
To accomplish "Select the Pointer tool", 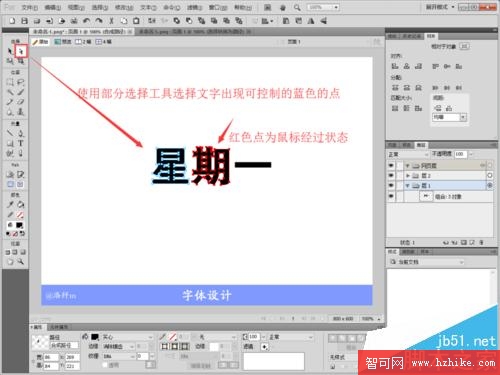I will [10, 51].
